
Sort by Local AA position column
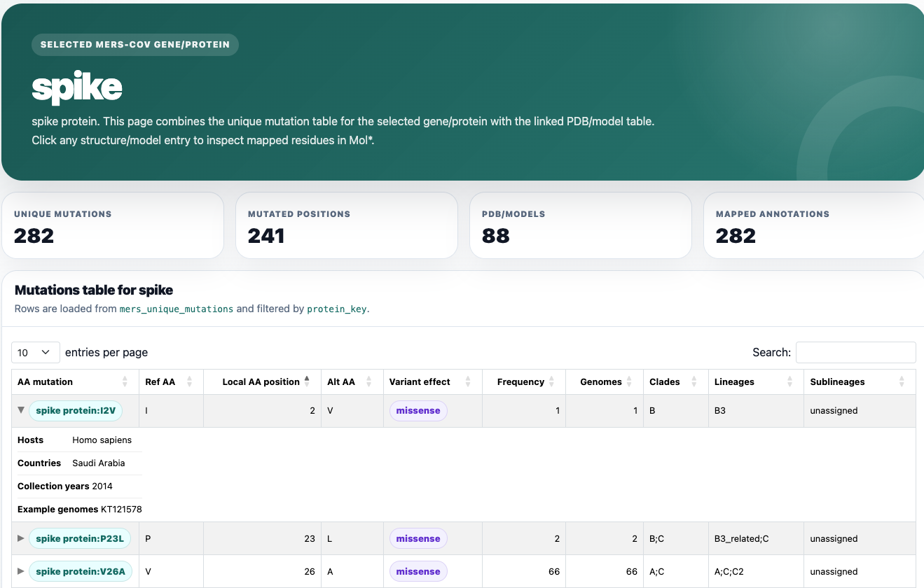[x=262, y=381]
